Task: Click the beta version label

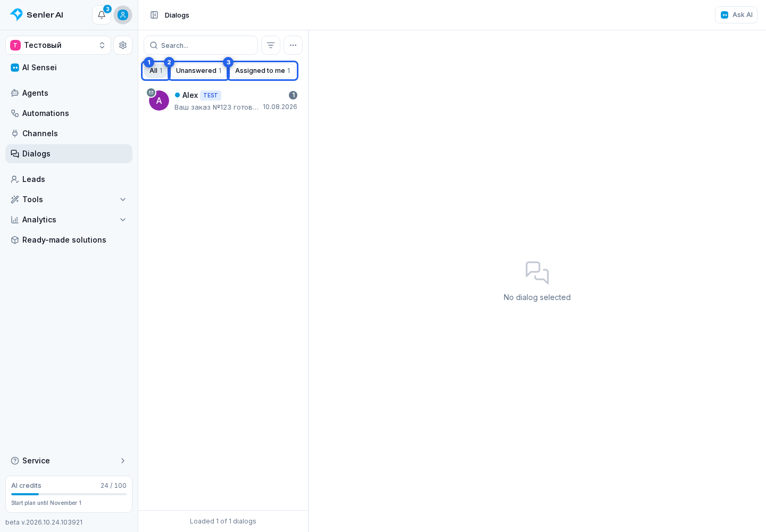Action: (44, 522)
